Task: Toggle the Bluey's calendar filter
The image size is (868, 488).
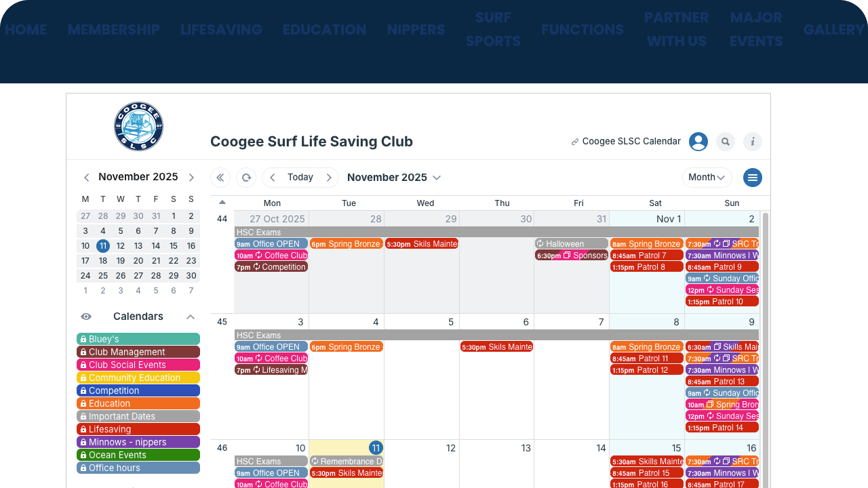Action: [x=138, y=339]
